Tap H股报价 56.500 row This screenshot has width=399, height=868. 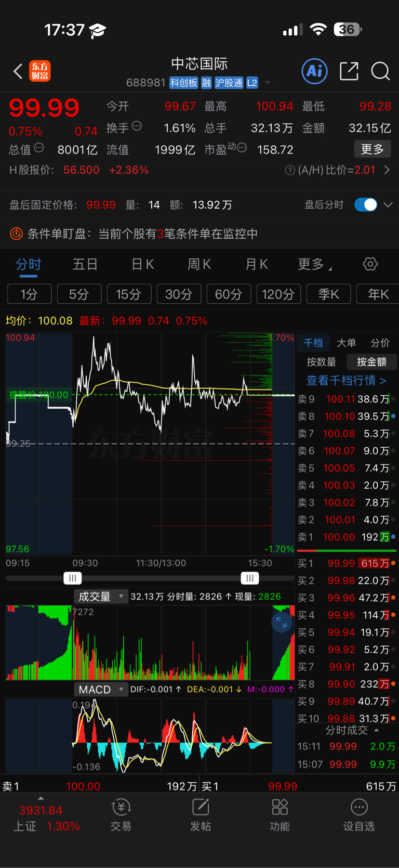click(x=79, y=170)
